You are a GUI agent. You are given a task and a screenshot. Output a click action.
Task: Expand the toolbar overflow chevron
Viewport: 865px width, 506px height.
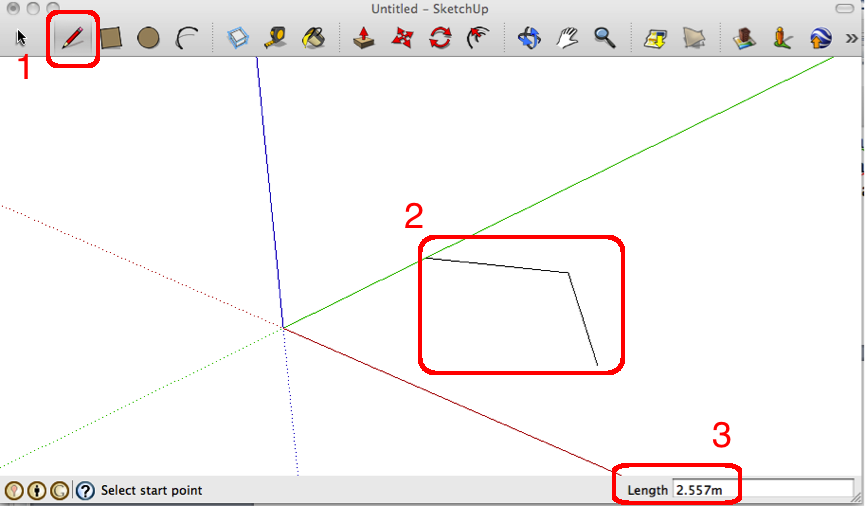pos(851,39)
